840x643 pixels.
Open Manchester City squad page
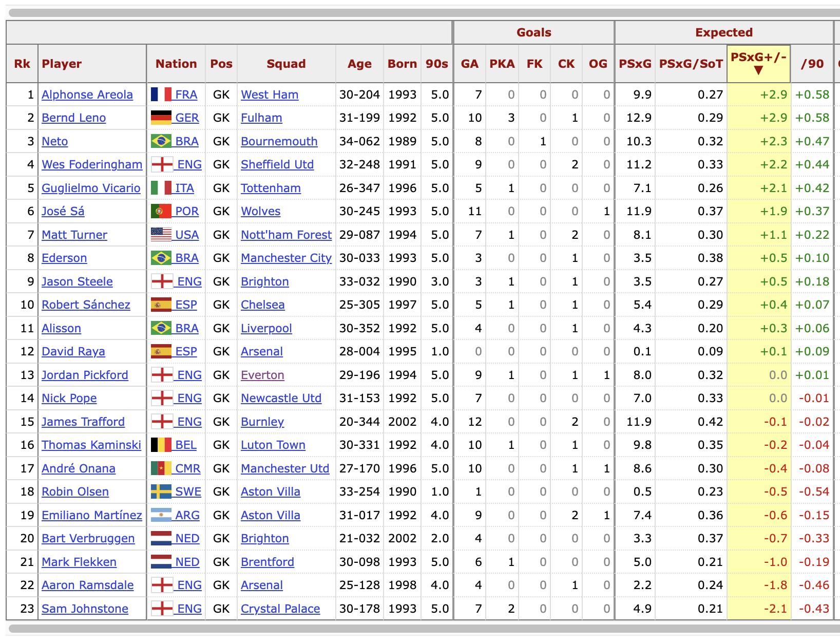pyautogui.click(x=287, y=258)
